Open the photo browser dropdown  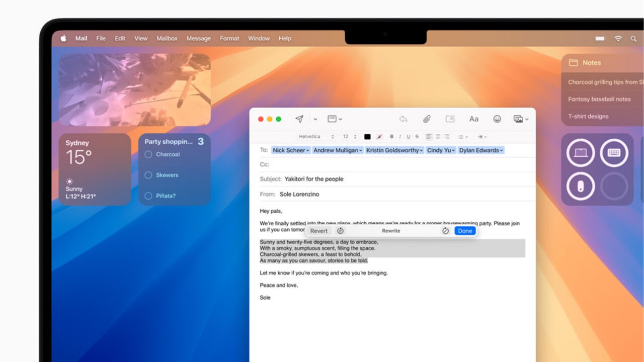click(521, 119)
